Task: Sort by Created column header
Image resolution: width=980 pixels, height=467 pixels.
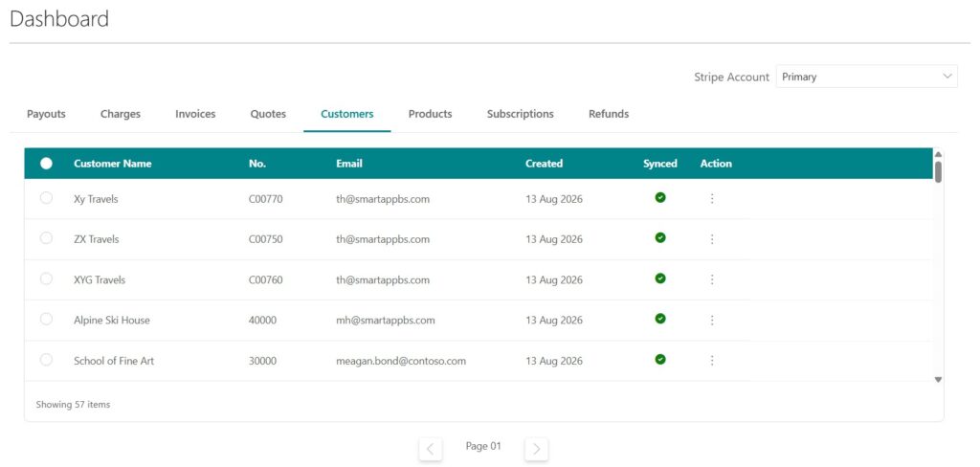Action: pos(544,164)
